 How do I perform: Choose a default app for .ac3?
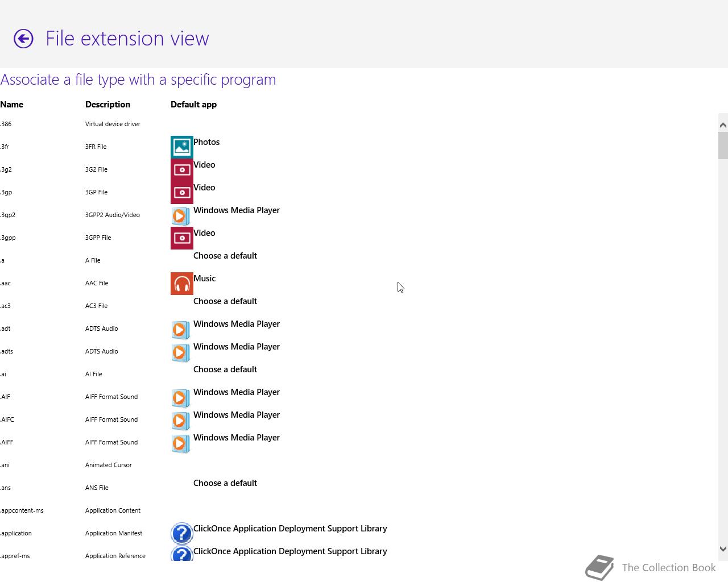[x=225, y=301]
